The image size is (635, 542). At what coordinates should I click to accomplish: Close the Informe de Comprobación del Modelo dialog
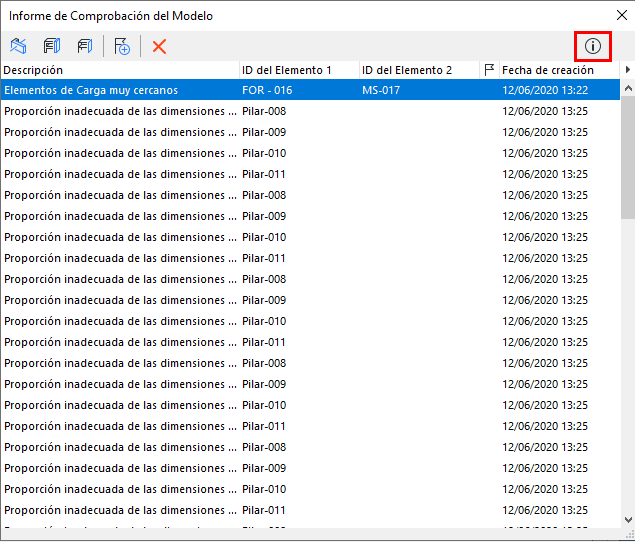pos(622,15)
